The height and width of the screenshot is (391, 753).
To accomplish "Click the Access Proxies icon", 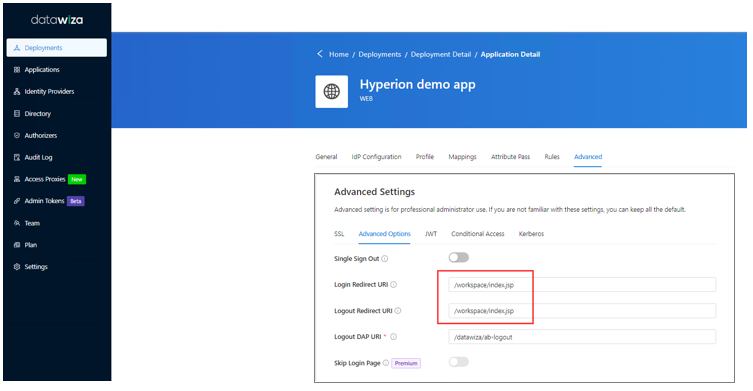I will click(x=17, y=179).
